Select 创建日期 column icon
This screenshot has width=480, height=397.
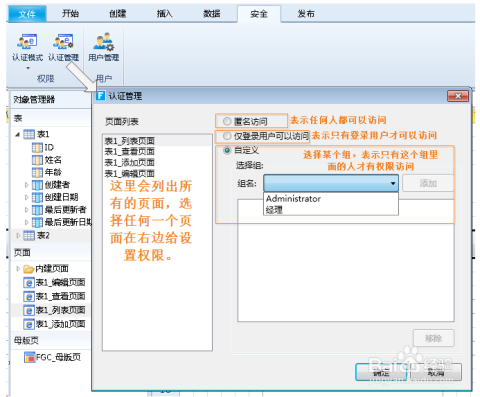[37, 197]
